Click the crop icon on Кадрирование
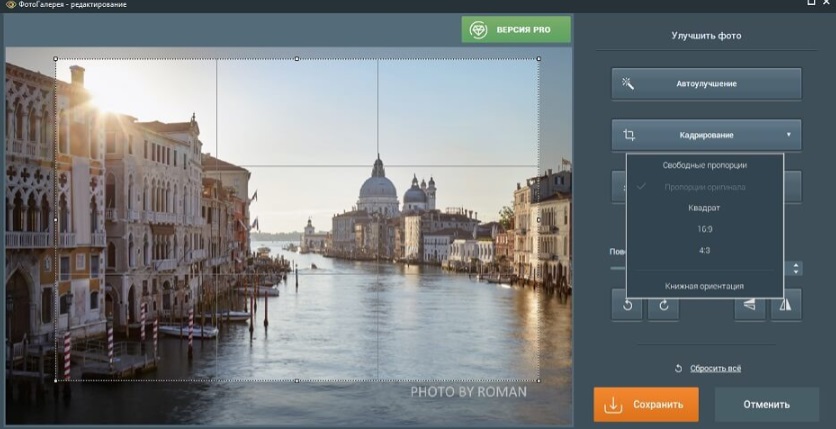Viewport: 836px width, 429px height. pos(629,135)
